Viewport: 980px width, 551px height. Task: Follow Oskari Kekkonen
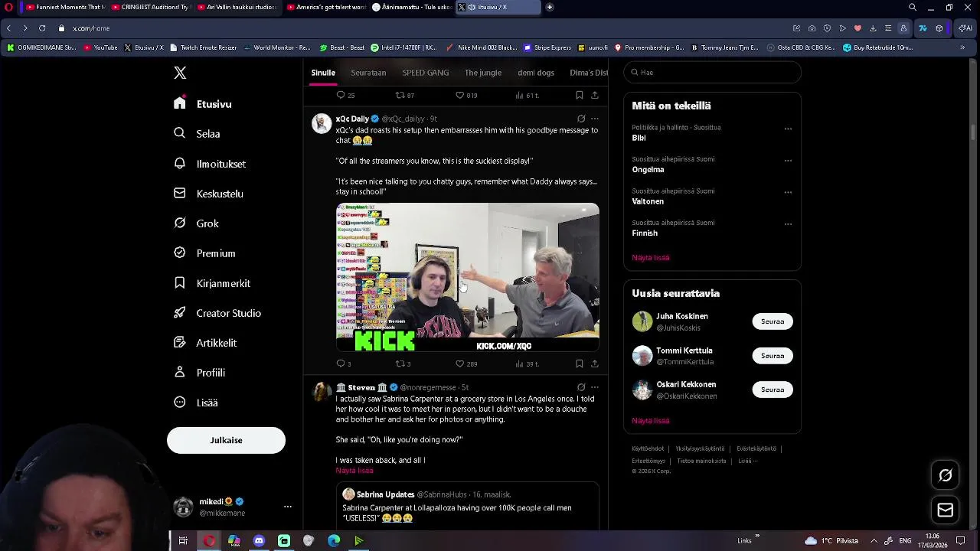(773, 390)
